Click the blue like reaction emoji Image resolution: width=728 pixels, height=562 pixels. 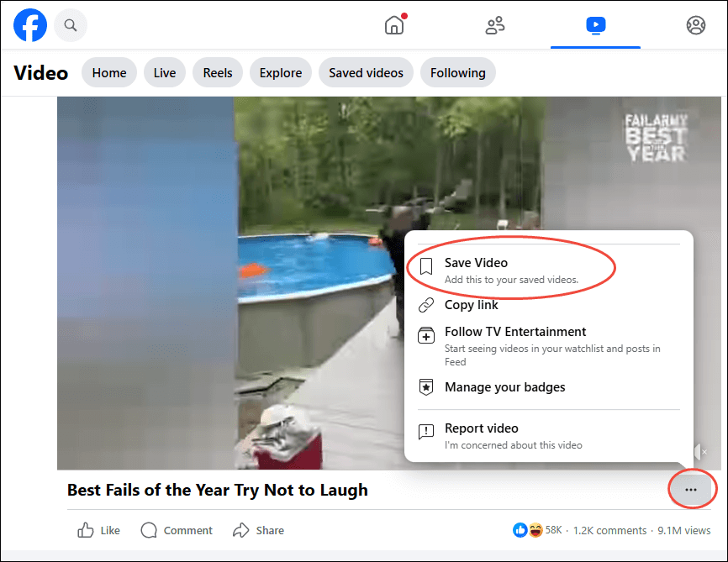click(x=520, y=530)
